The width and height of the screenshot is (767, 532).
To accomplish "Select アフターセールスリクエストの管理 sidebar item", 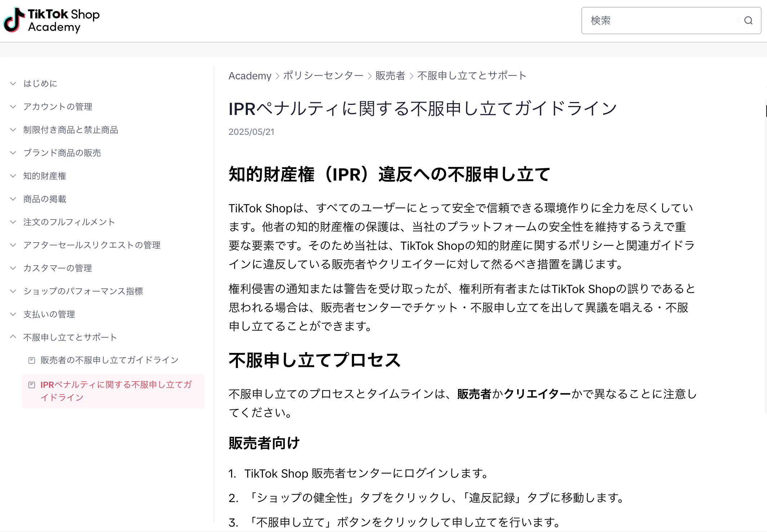I will pos(92,245).
